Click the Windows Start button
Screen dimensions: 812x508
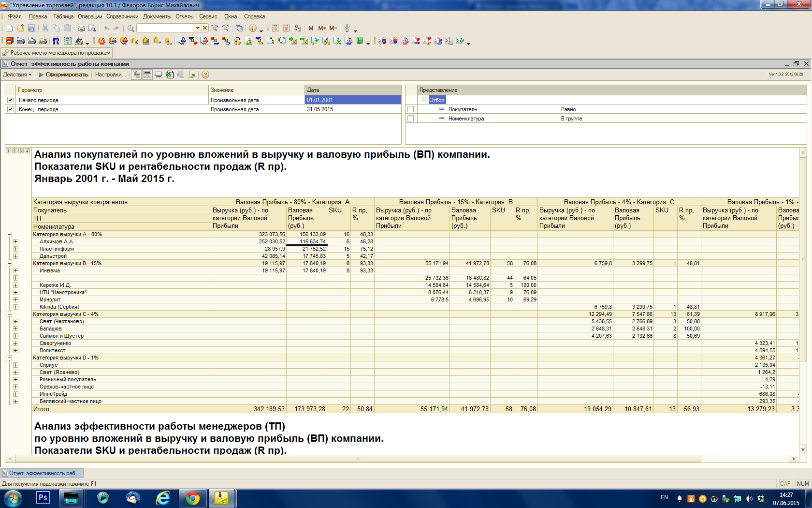(x=13, y=498)
